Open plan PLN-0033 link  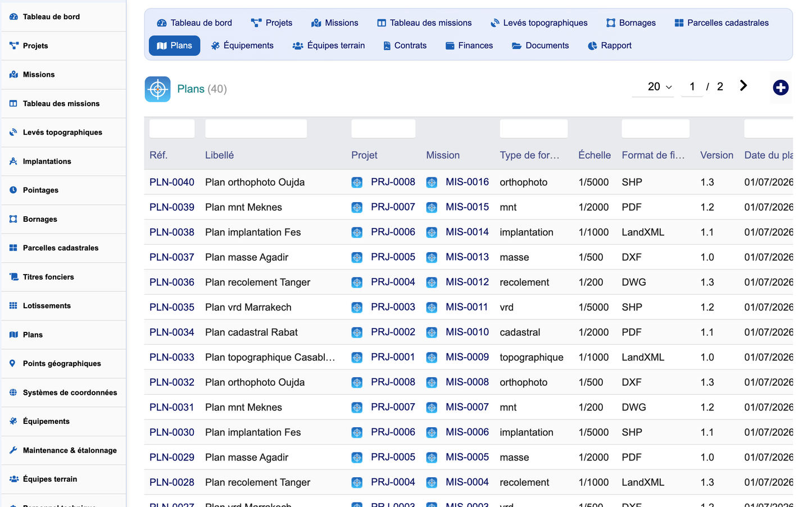point(172,358)
